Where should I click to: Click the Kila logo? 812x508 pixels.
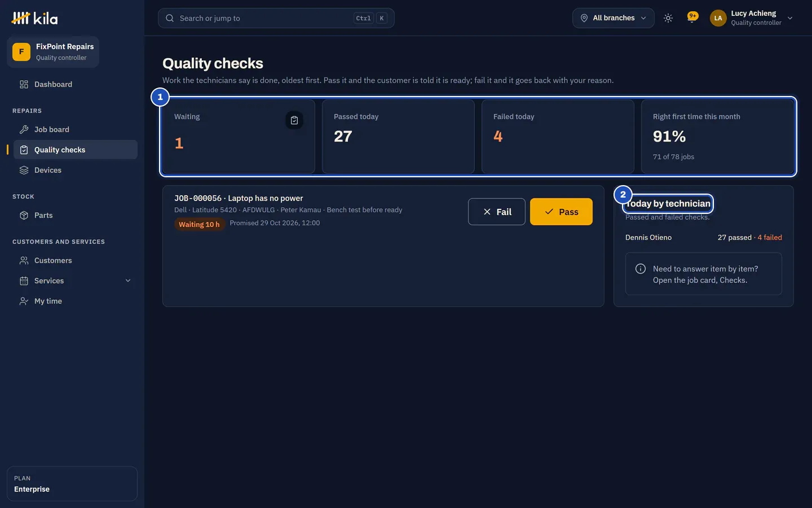[x=34, y=18]
